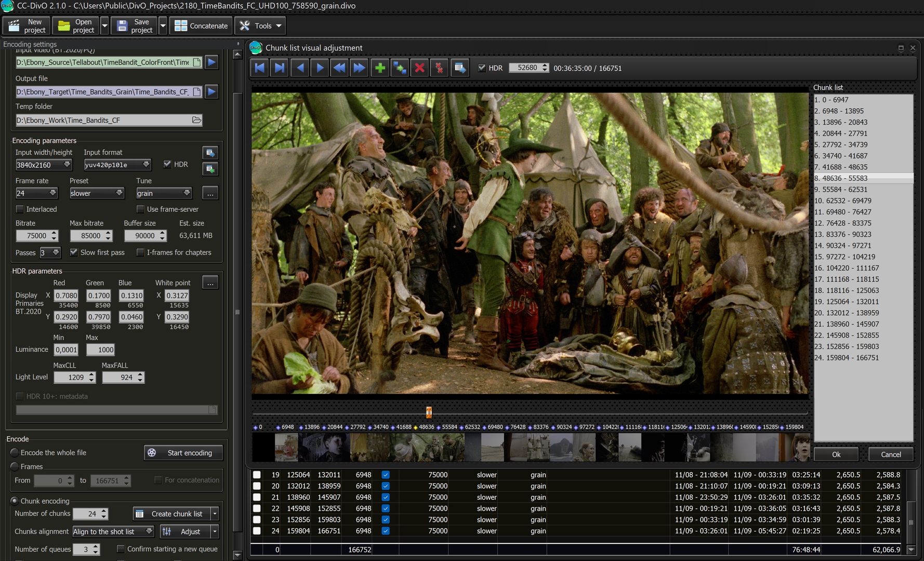
Task: Jump to the next chunk boundary
Action: pyautogui.click(x=280, y=68)
